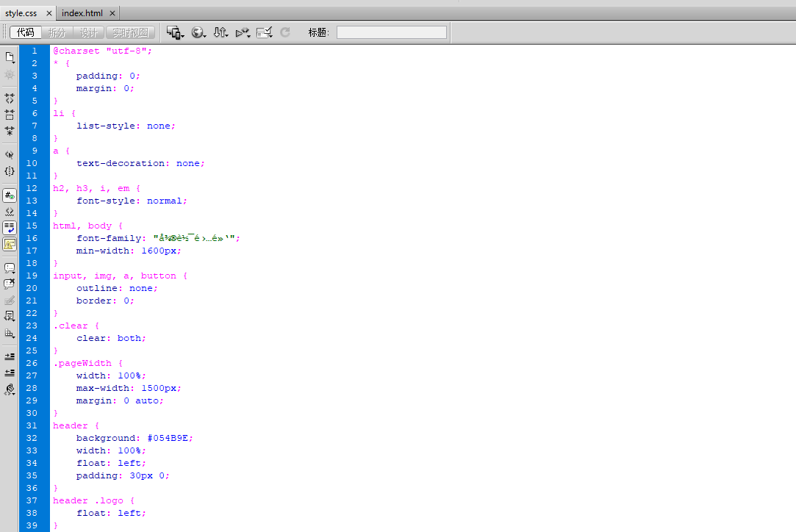
Task: Open Multiscreen preview dropdown
Action: [x=176, y=32]
